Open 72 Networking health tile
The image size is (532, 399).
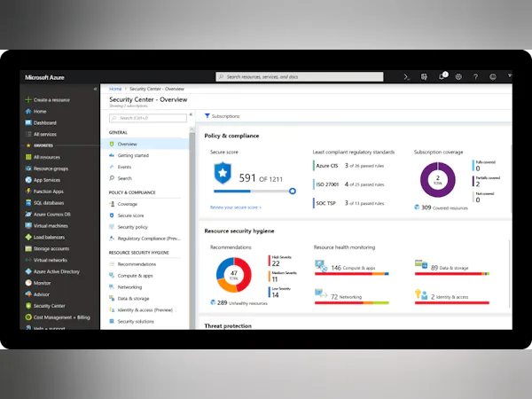(351, 296)
